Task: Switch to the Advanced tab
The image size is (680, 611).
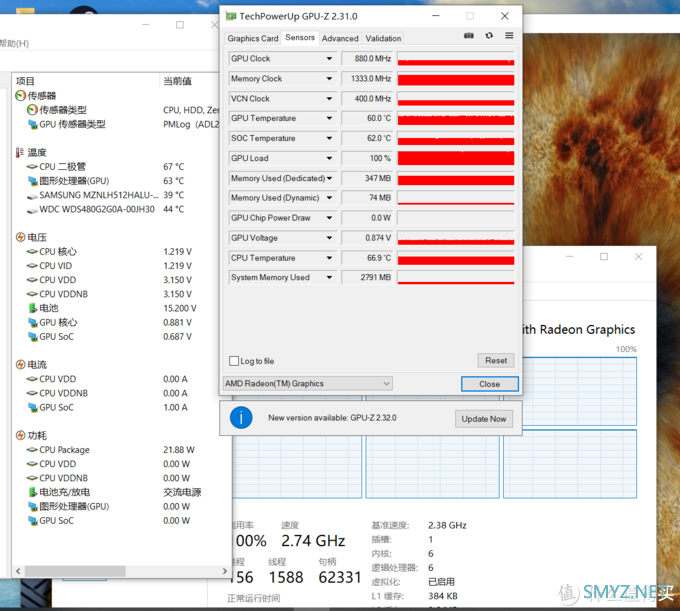Action: coord(340,39)
